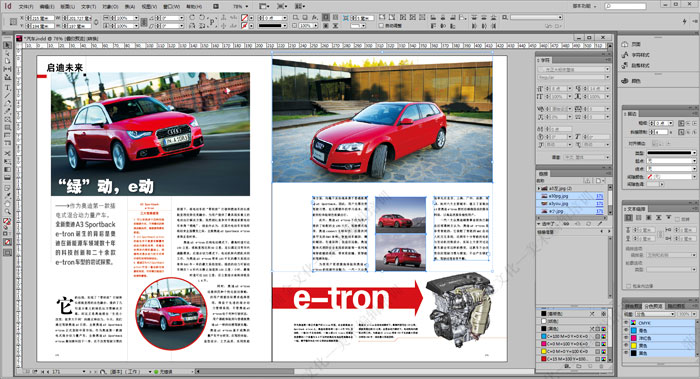Click Edit Original pencil in Links panel
Image resolution: width=700 pixels, height=379 pixels.
599,223
